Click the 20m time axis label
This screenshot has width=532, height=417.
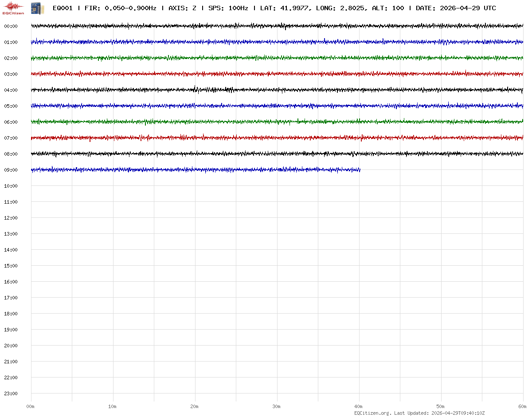[x=195, y=406]
